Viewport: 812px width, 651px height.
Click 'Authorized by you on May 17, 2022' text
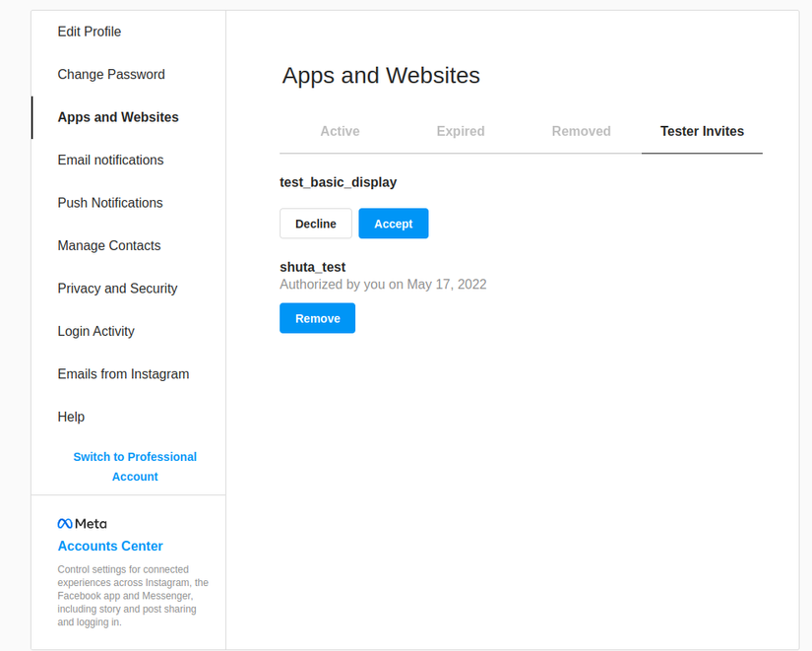click(x=383, y=284)
